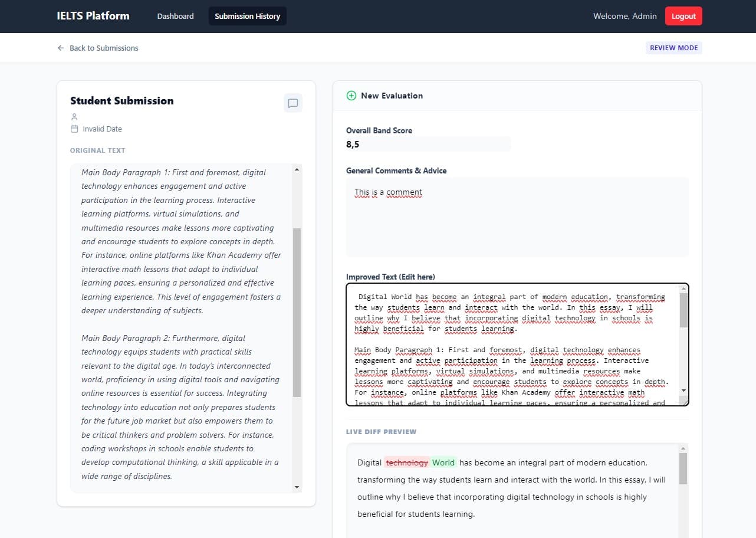
Task: Click the REVIEW MODE badge
Action: pos(673,48)
